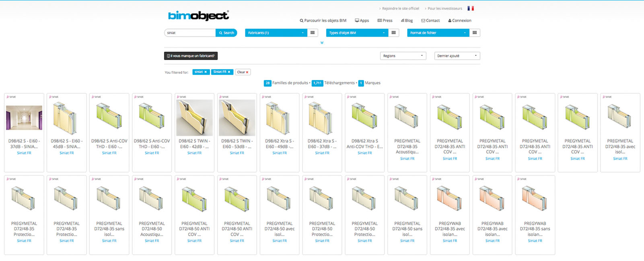Open the Apps menu item
644x261 pixels.
click(x=362, y=20)
